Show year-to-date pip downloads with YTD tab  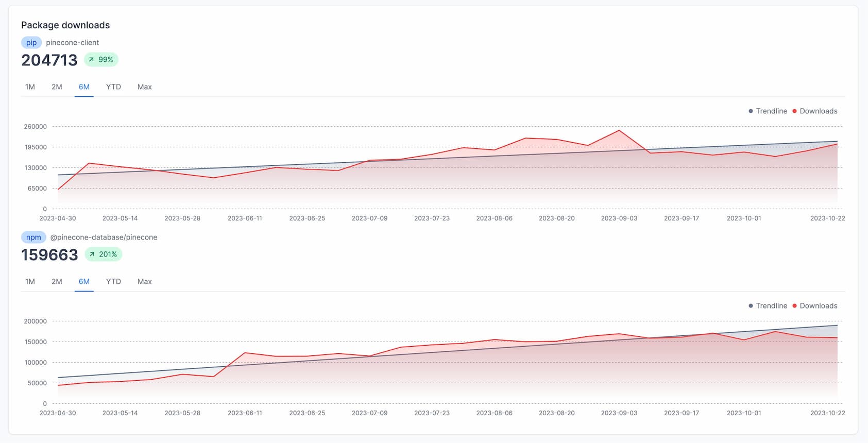113,87
